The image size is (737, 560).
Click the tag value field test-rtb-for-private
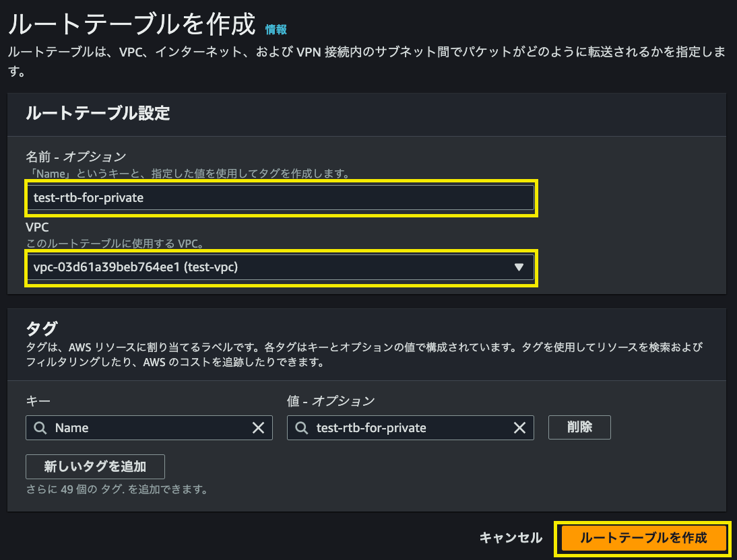(410, 427)
